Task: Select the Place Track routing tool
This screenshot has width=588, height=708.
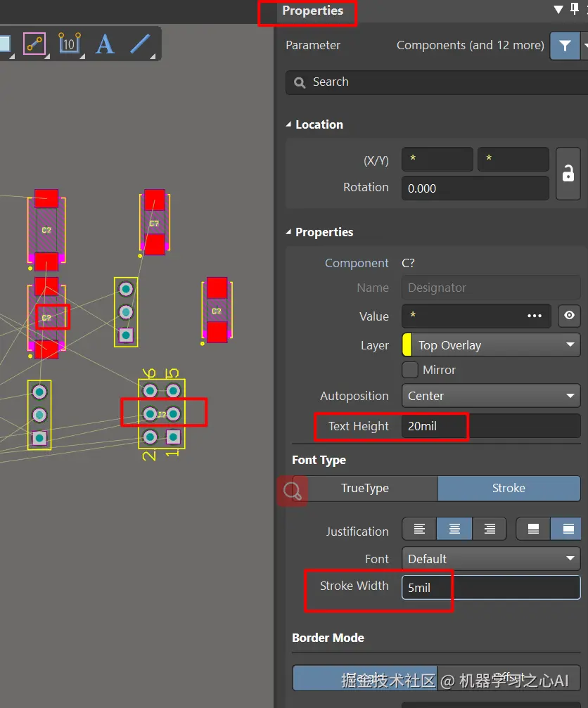Action: 34,44
